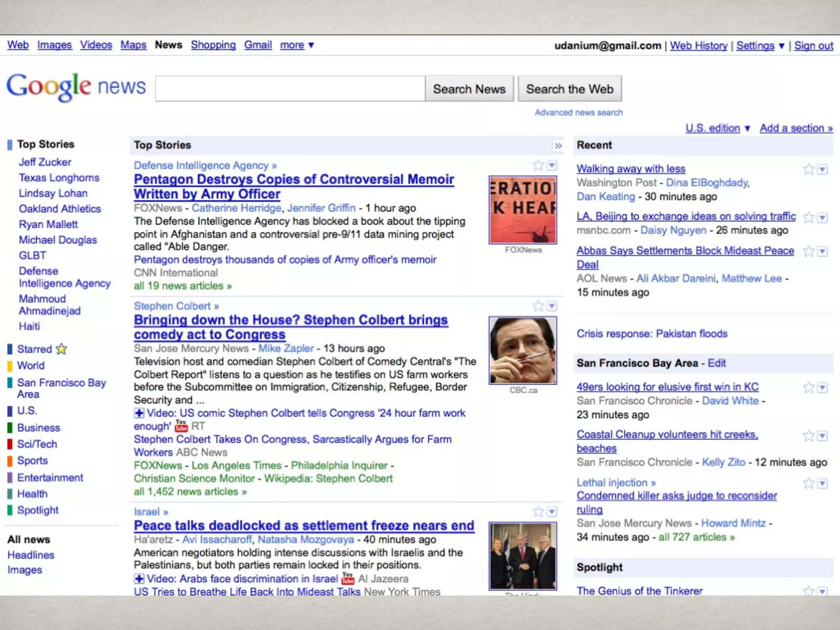Star the Walking away with less article

[x=808, y=169]
